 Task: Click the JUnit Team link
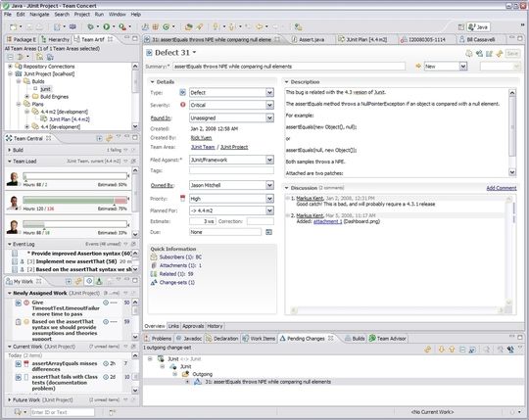coord(203,147)
